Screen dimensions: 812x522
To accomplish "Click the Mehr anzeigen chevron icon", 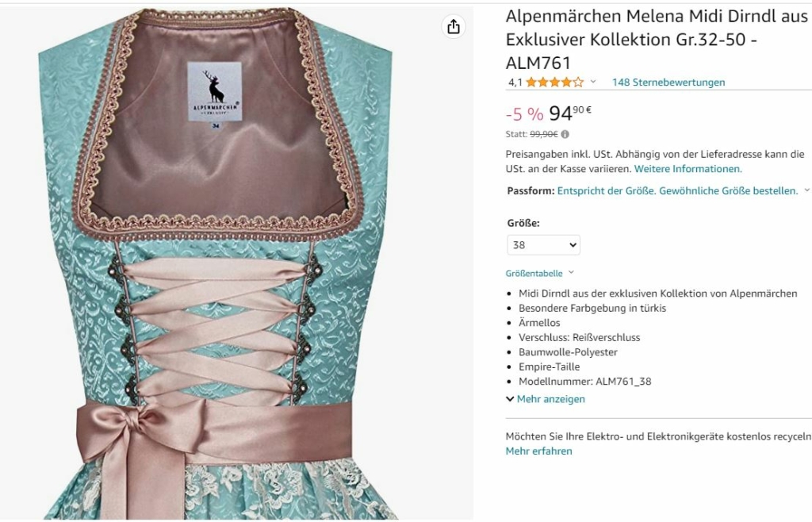I will 510,399.
